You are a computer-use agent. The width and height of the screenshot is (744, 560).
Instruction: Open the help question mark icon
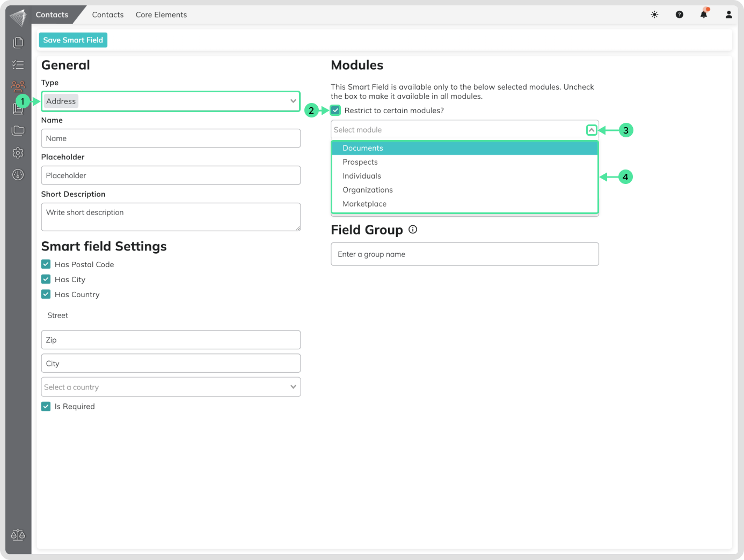click(x=679, y=14)
